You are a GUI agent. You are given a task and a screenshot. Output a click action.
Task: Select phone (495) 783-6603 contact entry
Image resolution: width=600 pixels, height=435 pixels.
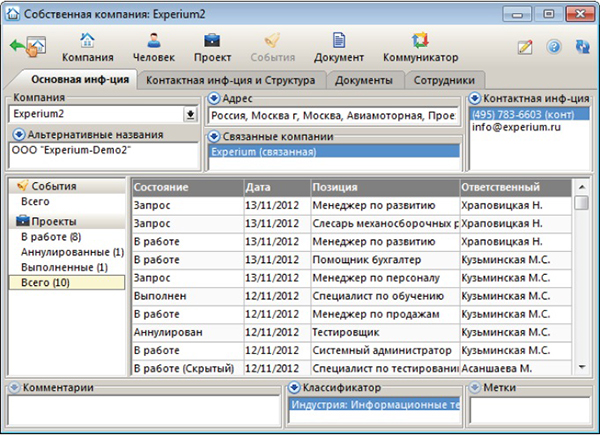pyautogui.click(x=530, y=114)
